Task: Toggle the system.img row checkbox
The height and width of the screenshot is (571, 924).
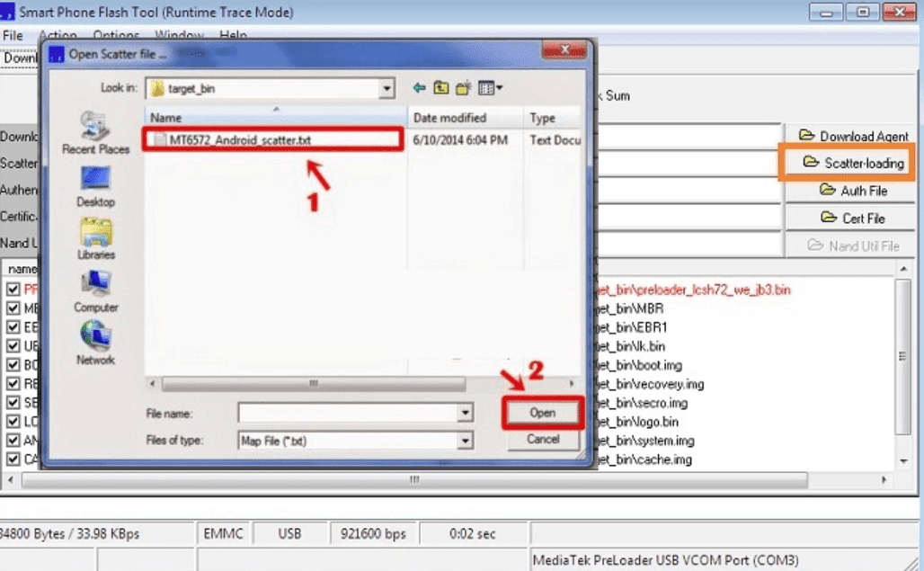Action: (x=13, y=441)
